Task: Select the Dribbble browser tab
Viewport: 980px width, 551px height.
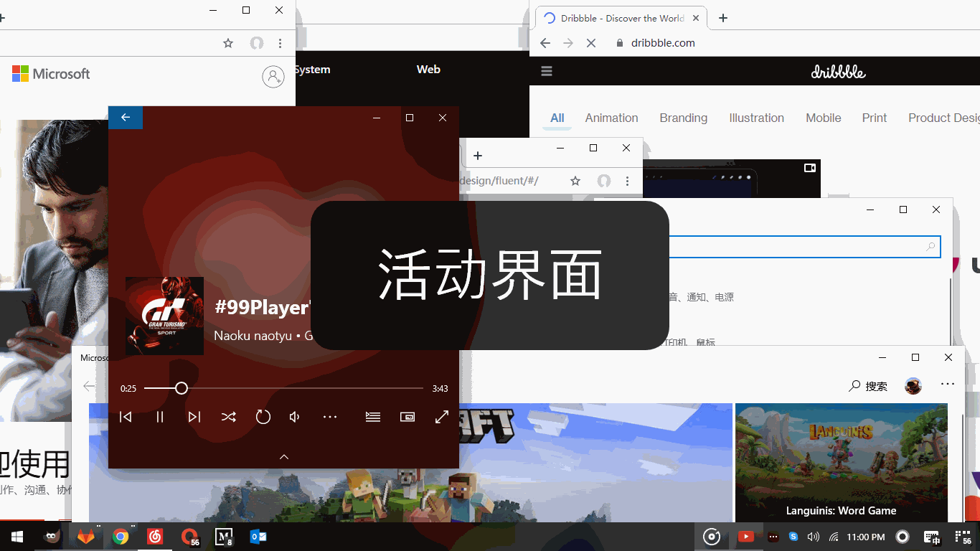Action: (x=621, y=18)
